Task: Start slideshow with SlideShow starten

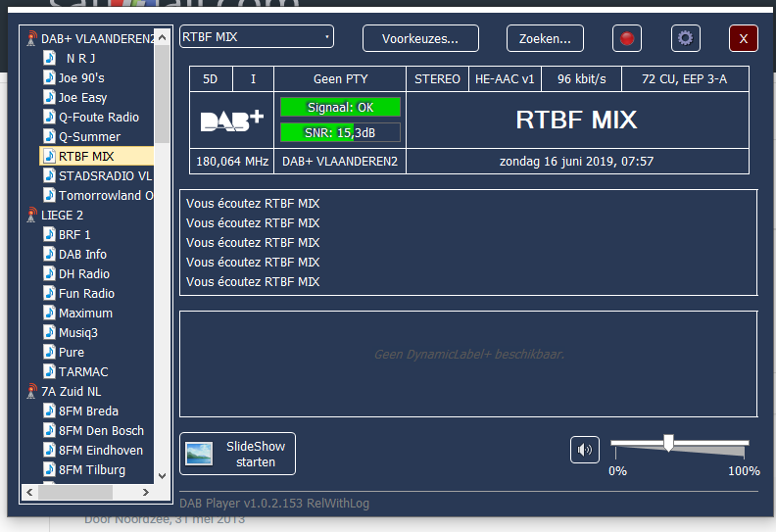Action: 237,454
